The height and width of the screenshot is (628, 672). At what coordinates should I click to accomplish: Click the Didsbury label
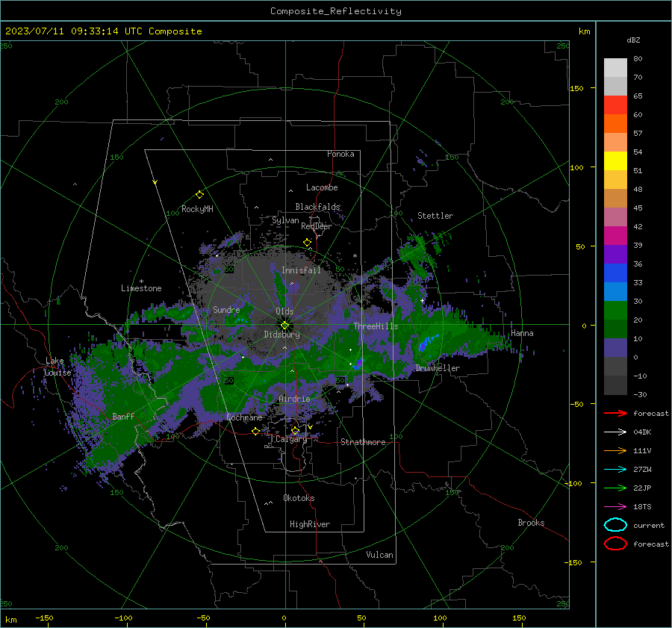281,335
